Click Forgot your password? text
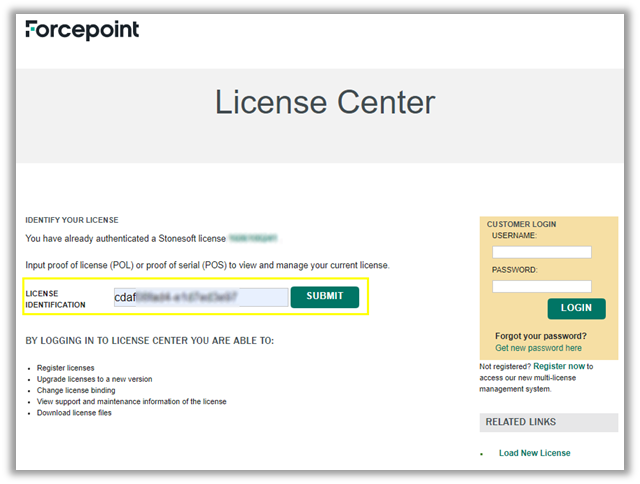The image size is (640, 484). (541, 336)
